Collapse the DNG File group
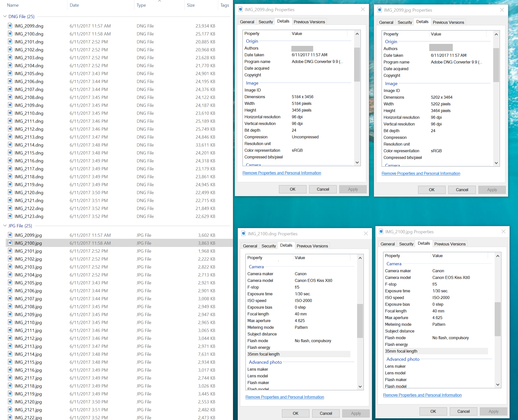518x420 pixels. pyautogui.click(x=5, y=16)
